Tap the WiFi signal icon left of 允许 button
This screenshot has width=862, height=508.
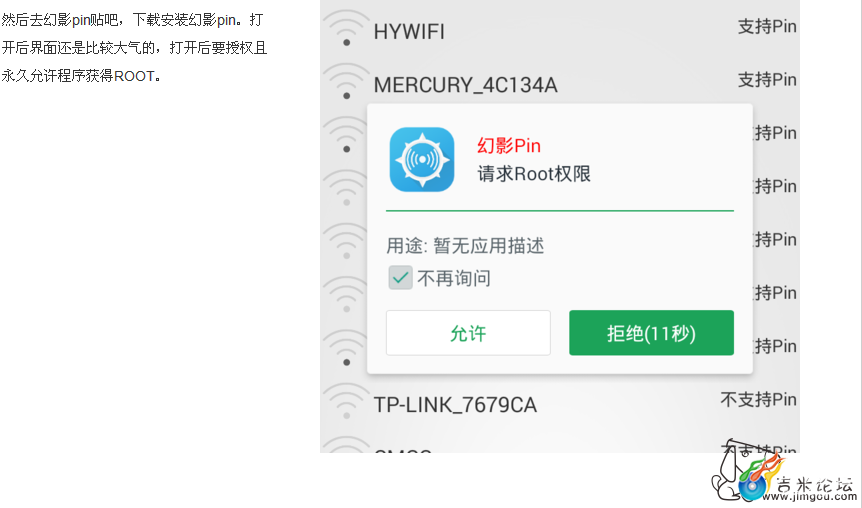(x=345, y=347)
